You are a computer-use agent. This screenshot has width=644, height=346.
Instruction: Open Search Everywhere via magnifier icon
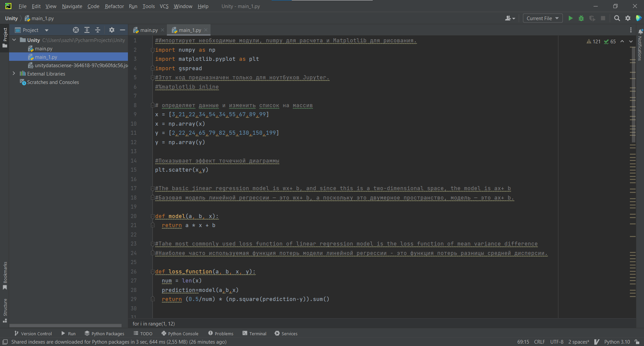coord(617,18)
